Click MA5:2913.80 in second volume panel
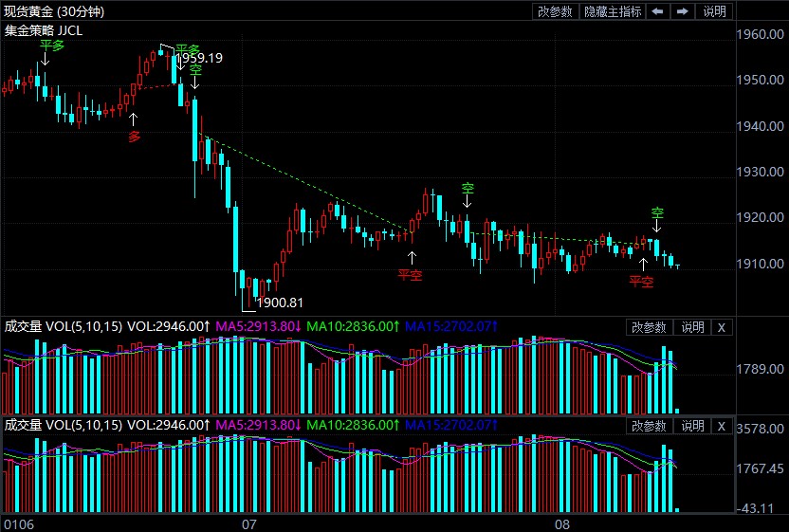 258,425
